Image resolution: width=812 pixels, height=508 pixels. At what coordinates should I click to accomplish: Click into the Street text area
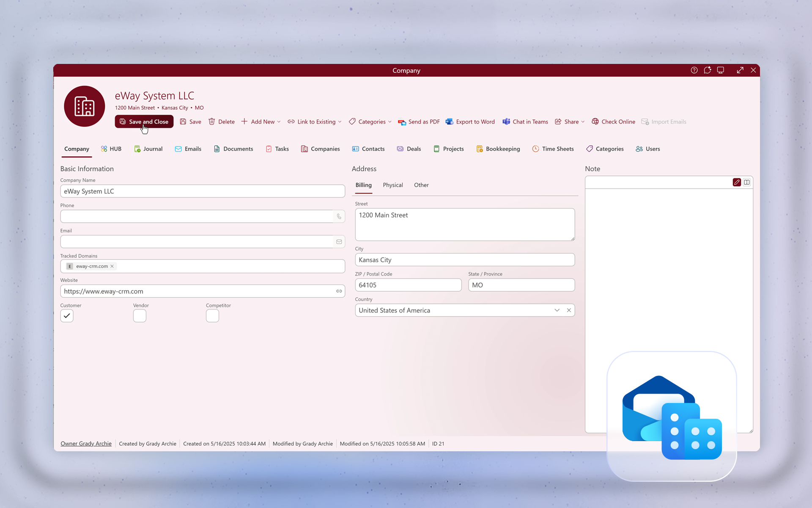465,224
